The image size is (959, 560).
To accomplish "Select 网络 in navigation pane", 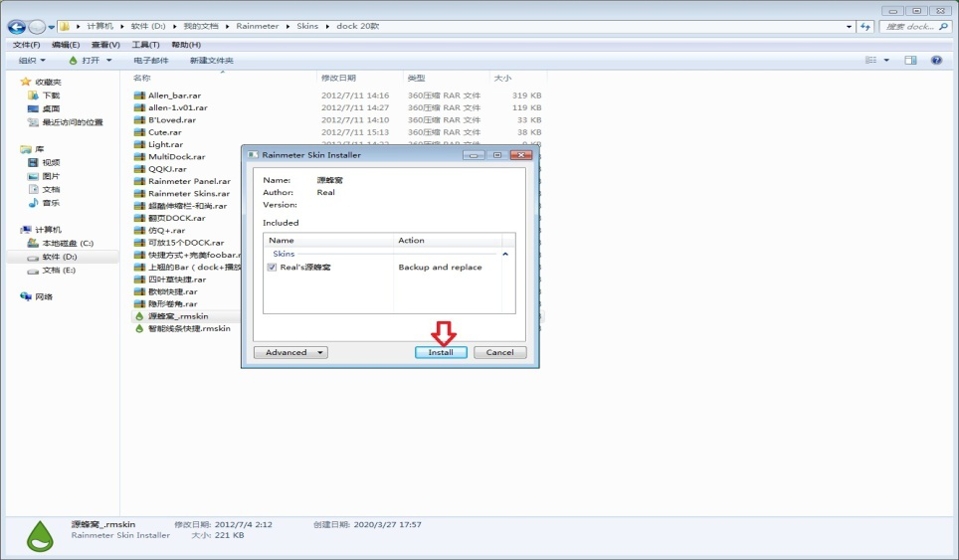I will [x=44, y=297].
